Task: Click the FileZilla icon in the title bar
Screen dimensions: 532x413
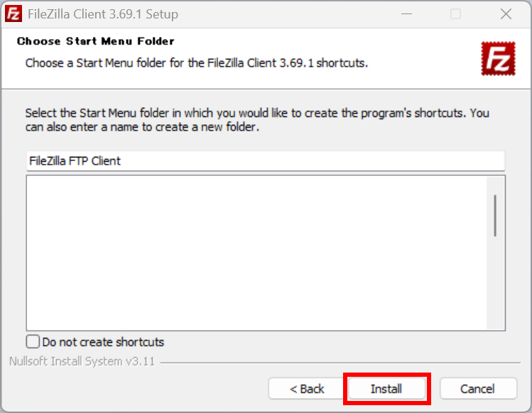Action: click(x=13, y=14)
